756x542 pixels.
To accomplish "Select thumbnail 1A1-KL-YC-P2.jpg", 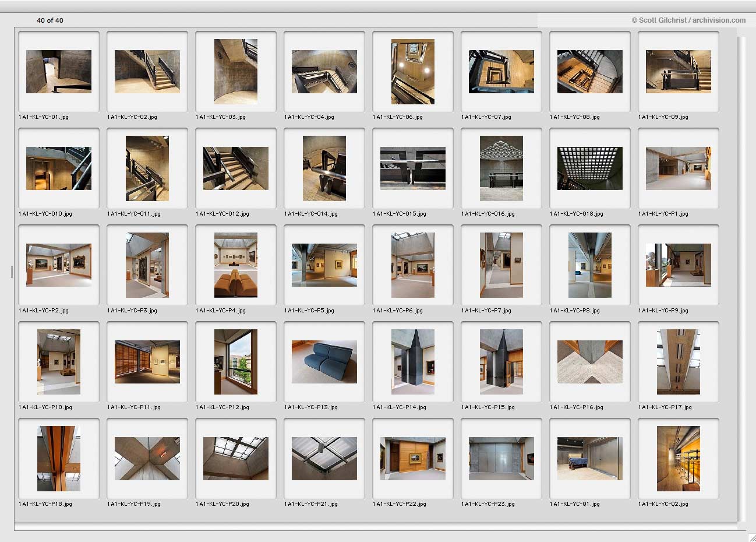I will point(59,265).
